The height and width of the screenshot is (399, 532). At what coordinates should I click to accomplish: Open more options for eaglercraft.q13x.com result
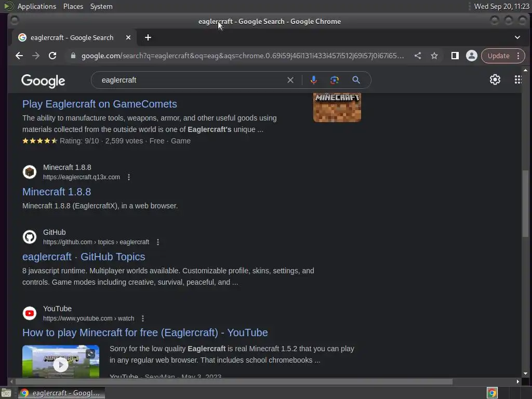coord(129,177)
